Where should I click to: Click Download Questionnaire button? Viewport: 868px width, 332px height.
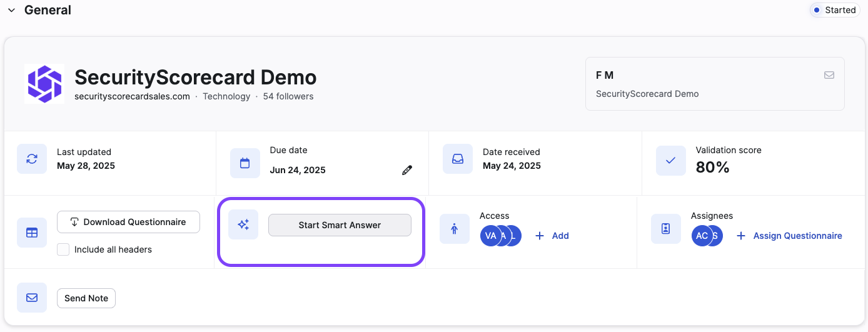coord(128,222)
